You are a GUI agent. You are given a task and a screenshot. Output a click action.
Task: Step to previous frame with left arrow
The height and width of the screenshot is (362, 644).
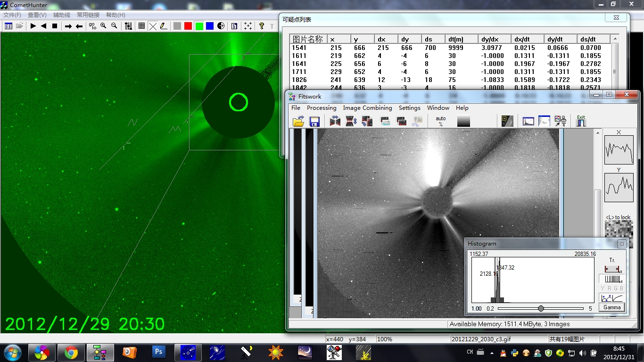click(x=79, y=26)
